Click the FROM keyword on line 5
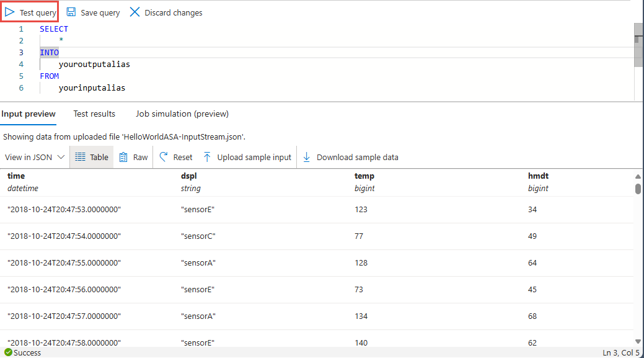The width and height of the screenshot is (644, 358). (50, 76)
